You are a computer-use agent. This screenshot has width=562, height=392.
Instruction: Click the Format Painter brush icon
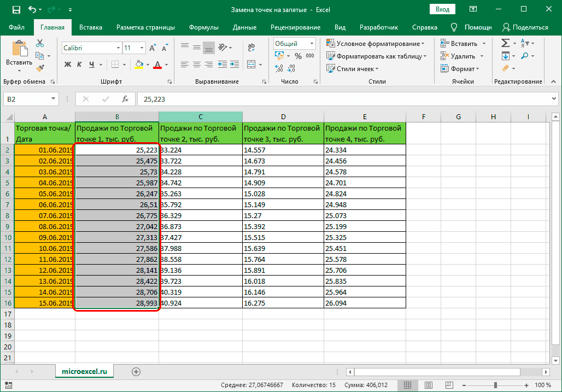click(40, 68)
